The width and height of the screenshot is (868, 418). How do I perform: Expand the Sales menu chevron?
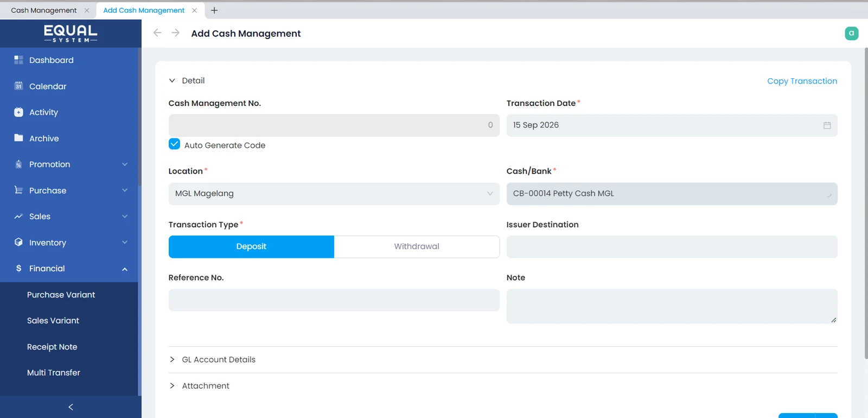pyautogui.click(x=125, y=217)
